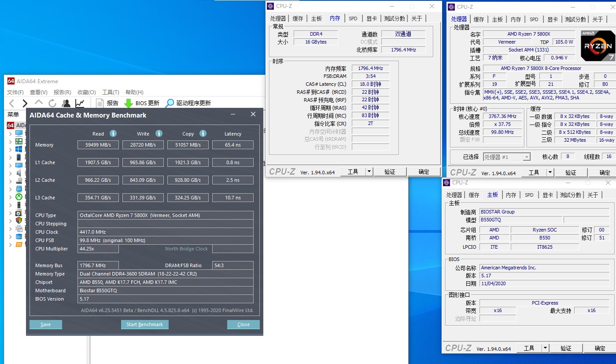Expand the security shield tree node arrow
The height and width of the screenshot is (364, 616).
click(11, 220)
